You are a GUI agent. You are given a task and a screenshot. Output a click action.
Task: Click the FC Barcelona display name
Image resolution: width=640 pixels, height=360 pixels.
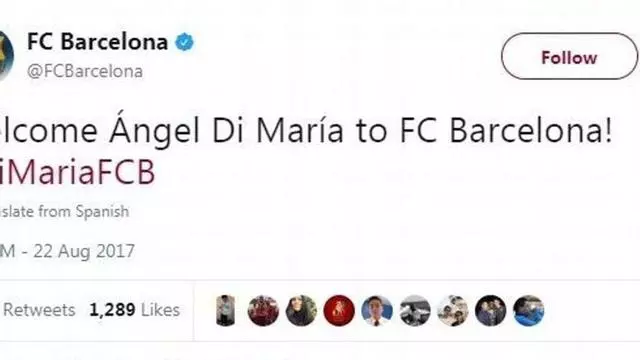tap(98, 42)
